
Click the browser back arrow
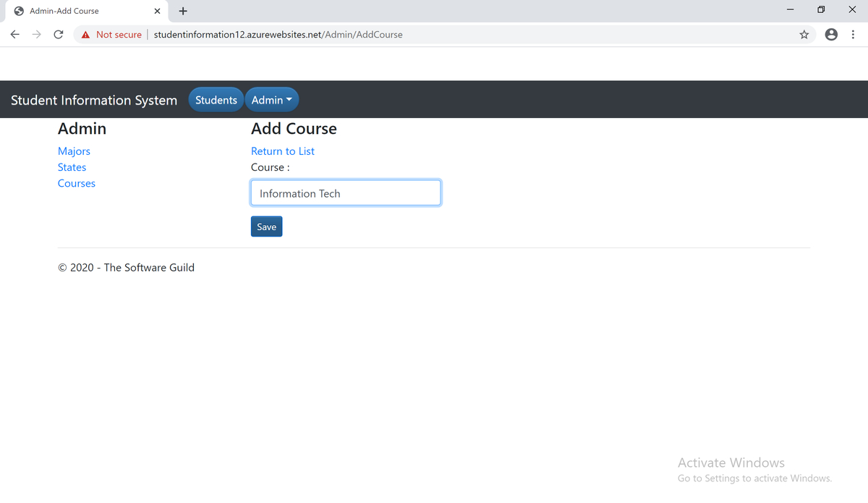[x=14, y=34]
